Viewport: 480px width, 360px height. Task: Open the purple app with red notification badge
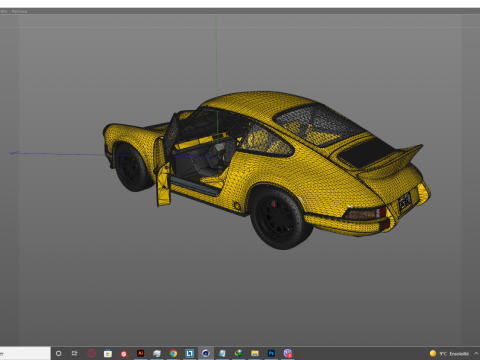(x=288, y=353)
